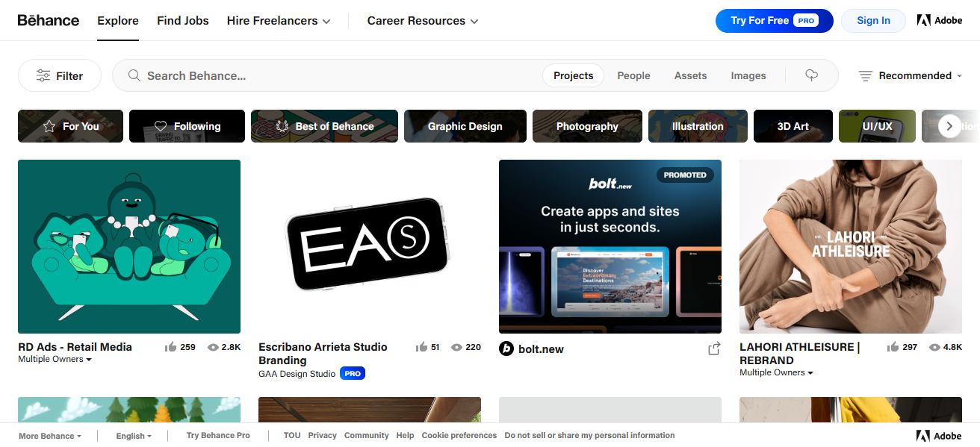This screenshot has width=980, height=447.
Task: Open the EAS logo project thumbnail
Action: [370, 246]
